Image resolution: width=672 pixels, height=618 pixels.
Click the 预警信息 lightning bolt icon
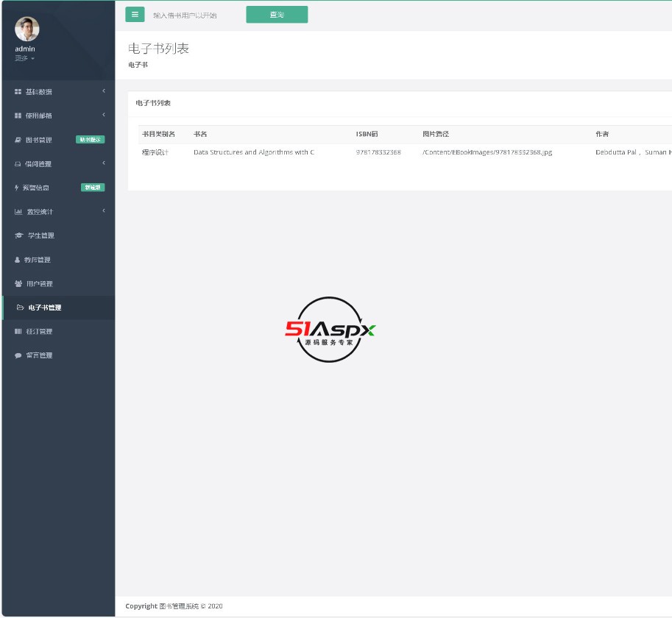point(17,188)
